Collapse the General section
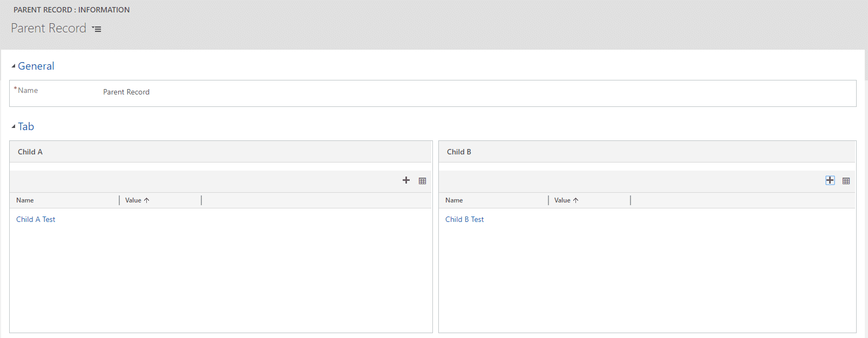868x338 pixels. 13,66
